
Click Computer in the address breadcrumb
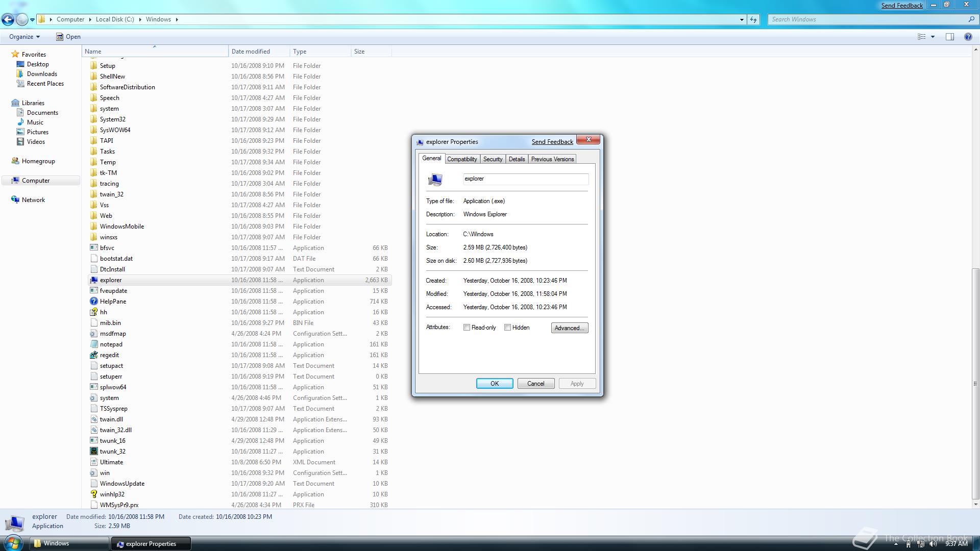[x=70, y=19]
